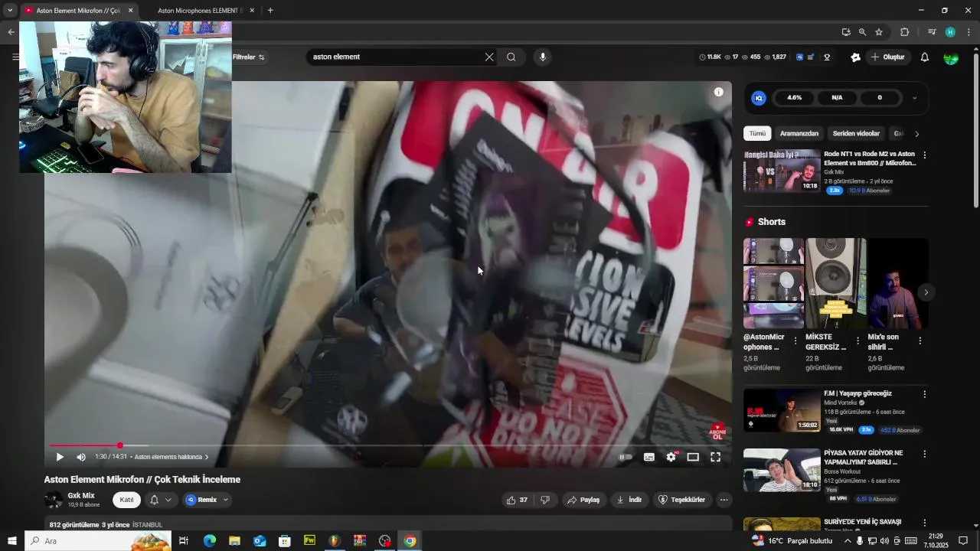
Task: Close the Aston Element Mikrofon browser tab
Action: (x=130, y=11)
